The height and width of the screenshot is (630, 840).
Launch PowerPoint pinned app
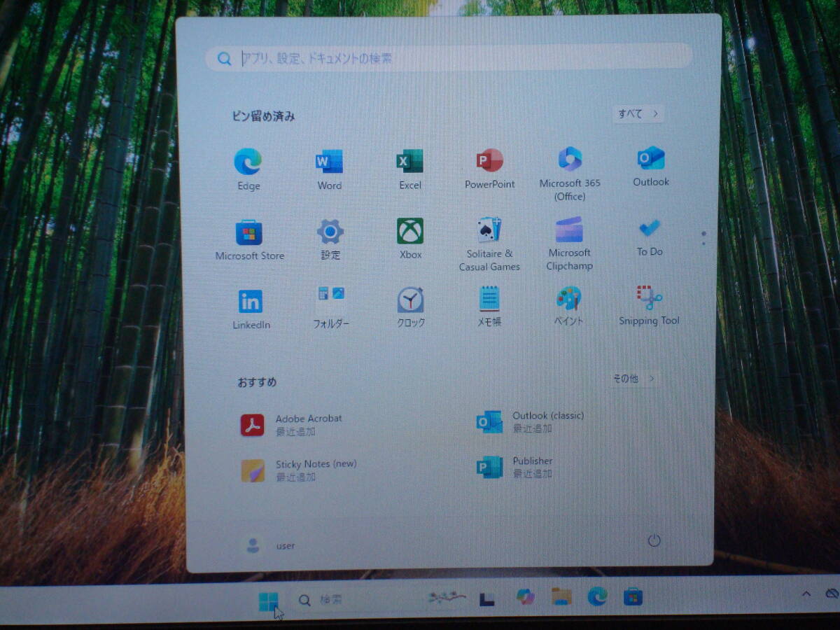click(490, 168)
